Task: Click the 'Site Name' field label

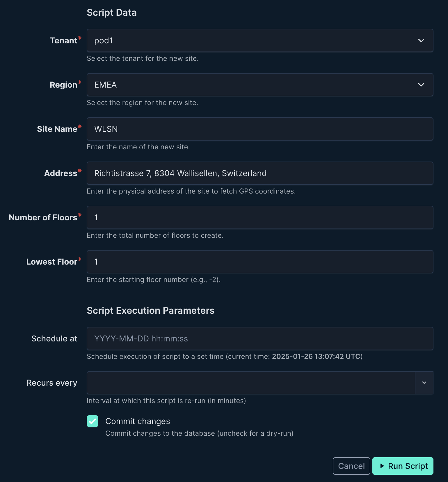Action: point(57,129)
